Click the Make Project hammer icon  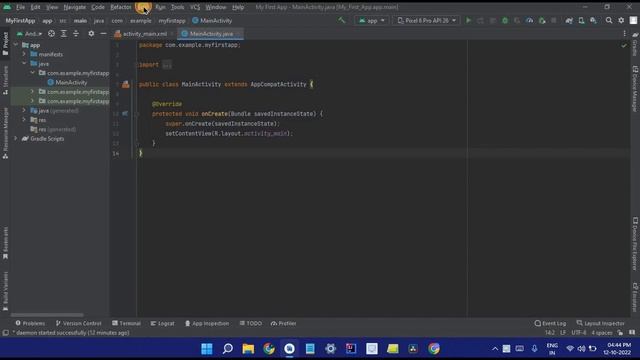[341, 20]
